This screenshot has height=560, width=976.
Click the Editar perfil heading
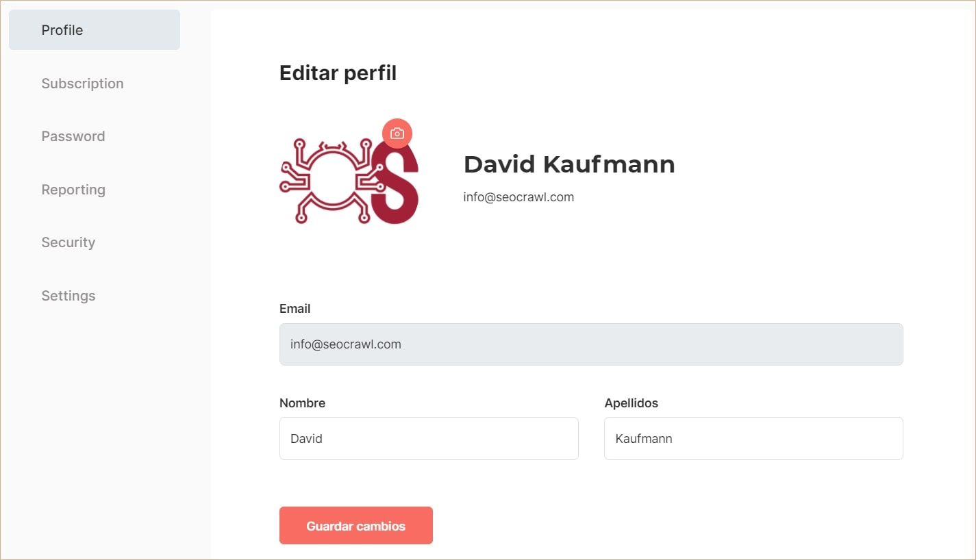[x=338, y=73]
